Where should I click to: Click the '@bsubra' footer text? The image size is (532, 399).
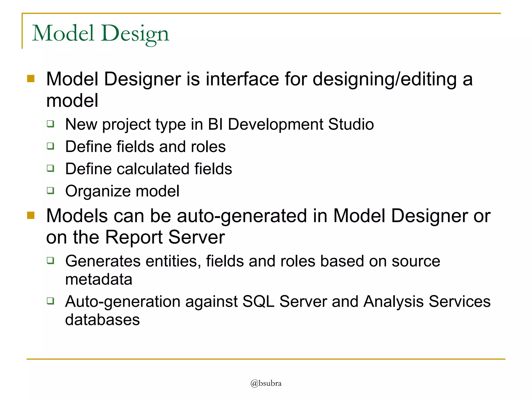[x=266, y=383]
